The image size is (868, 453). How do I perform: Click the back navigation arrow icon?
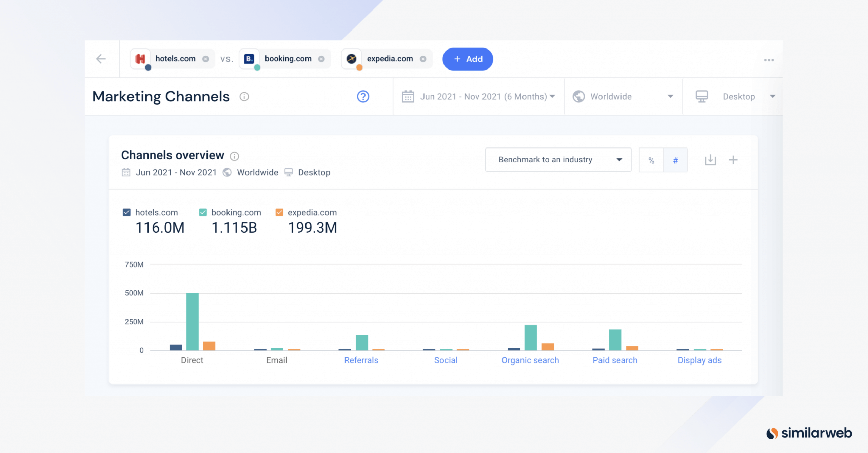pos(101,59)
